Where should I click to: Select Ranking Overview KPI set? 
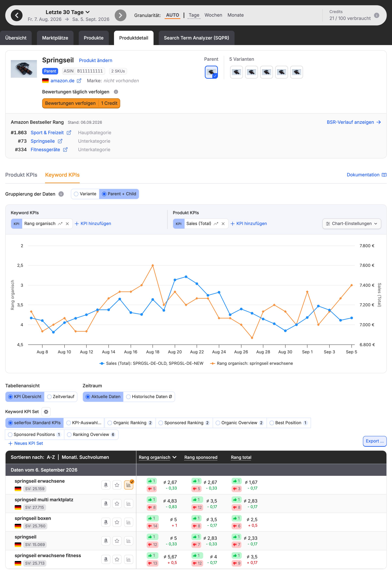(x=91, y=434)
